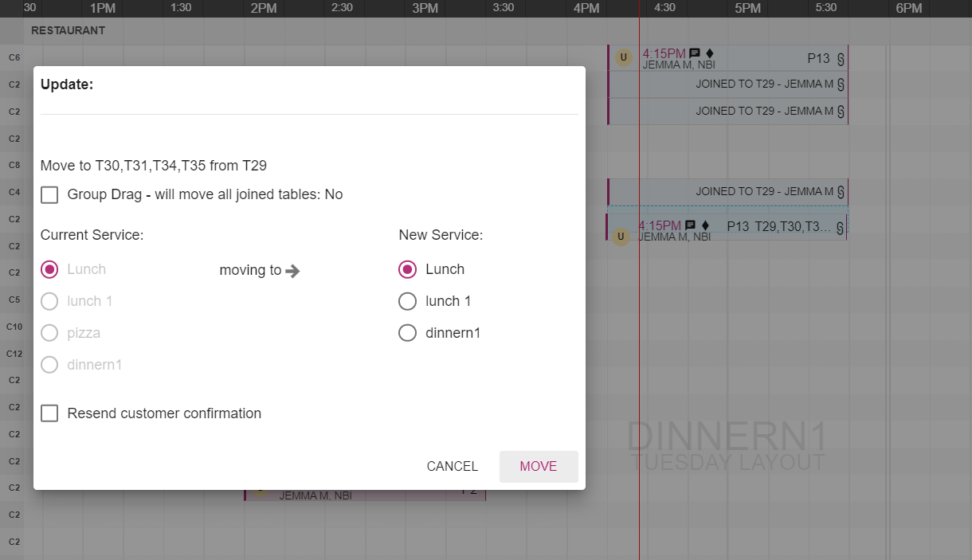This screenshot has height=560, width=972.
Task: Click the chat icon on the booking showing T29,T30
Action: click(x=691, y=225)
